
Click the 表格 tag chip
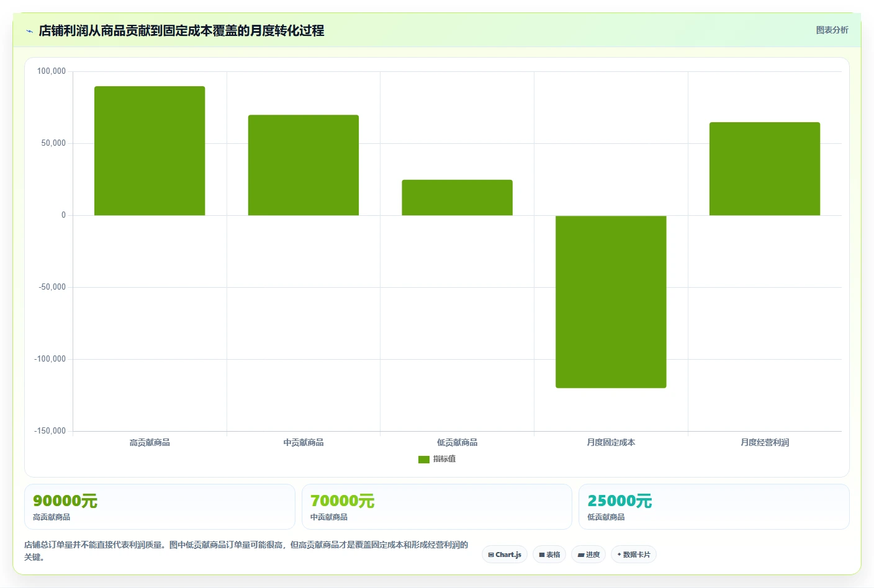click(549, 555)
